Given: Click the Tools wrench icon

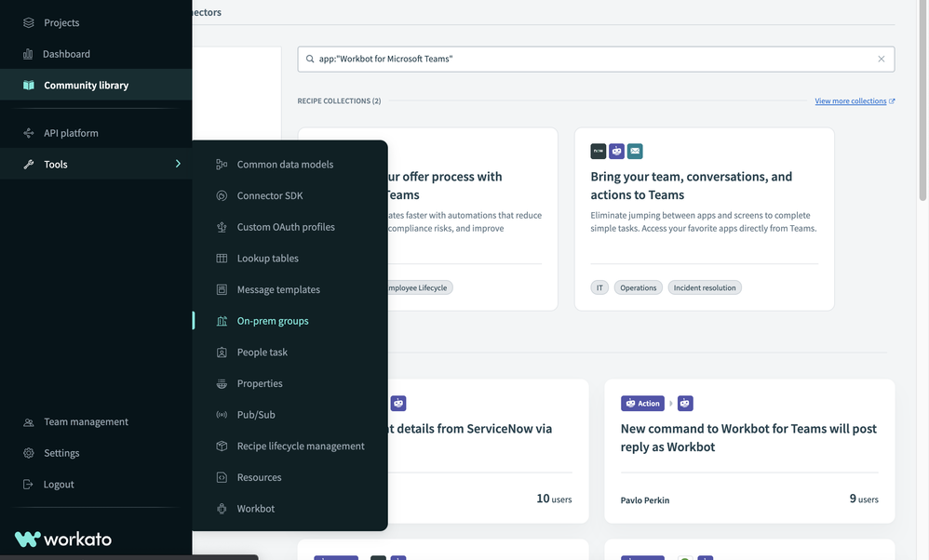Looking at the screenshot, I should (x=29, y=165).
